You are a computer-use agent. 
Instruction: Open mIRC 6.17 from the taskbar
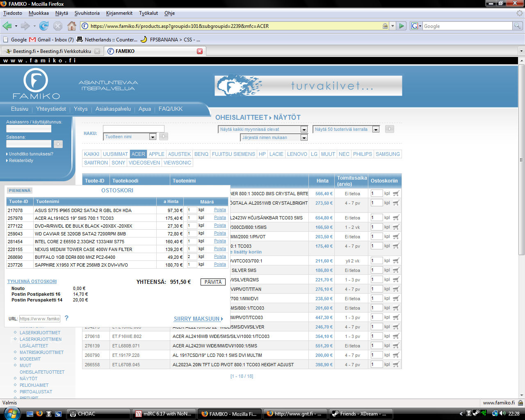[x=164, y=414]
